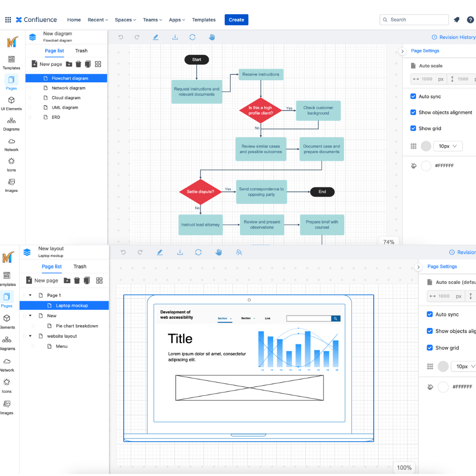The width and height of the screenshot is (476, 476).
Task: Click the refresh sync icon in top toolbar
Action: (192, 37)
